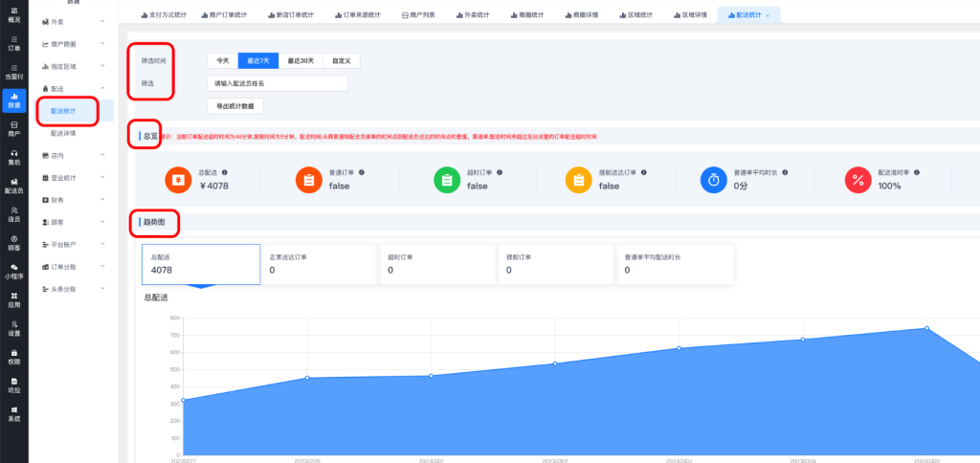
Task: Click the info icon beside 超时订单
Action: (x=502, y=172)
